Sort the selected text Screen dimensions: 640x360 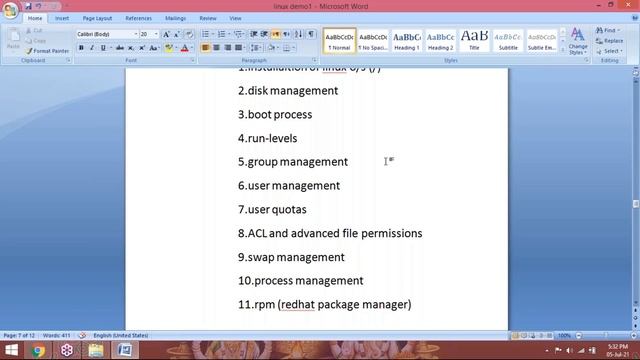[298, 34]
